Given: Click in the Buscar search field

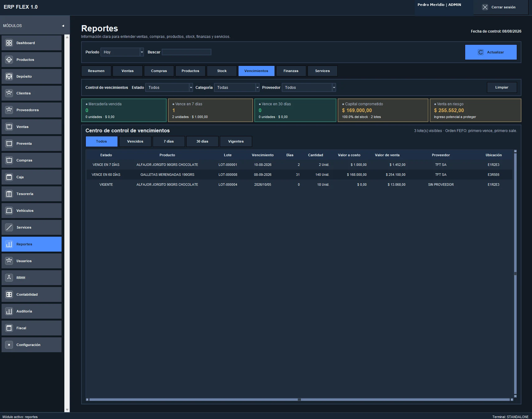Looking at the screenshot, I should (x=187, y=52).
